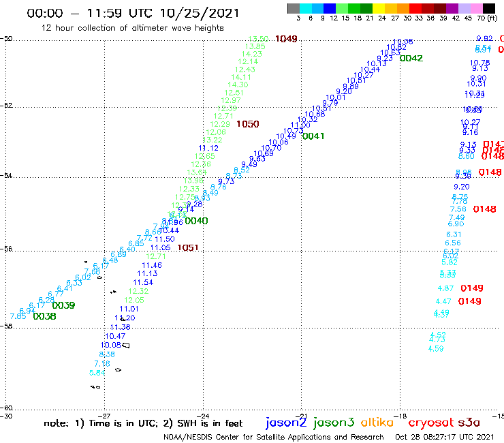Click the wave height value 8.60
The height and width of the screenshot is (443, 504).
click(466, 156)
